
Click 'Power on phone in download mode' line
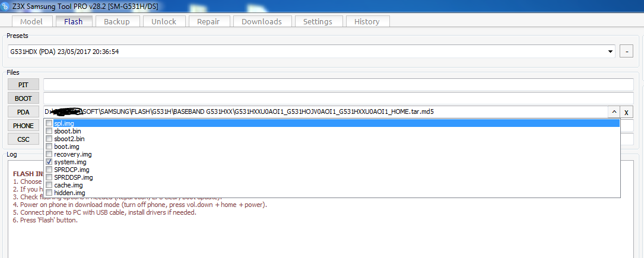tap(140, 205)
